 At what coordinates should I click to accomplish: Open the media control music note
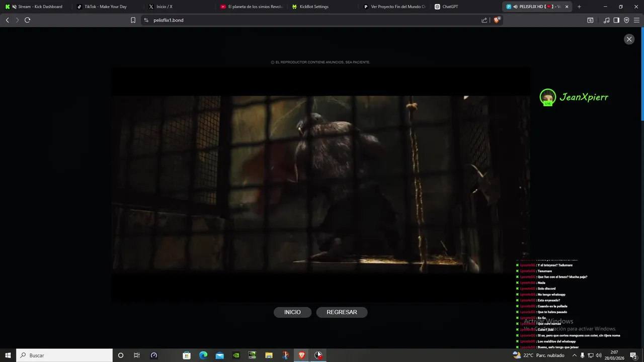point(606,20)
